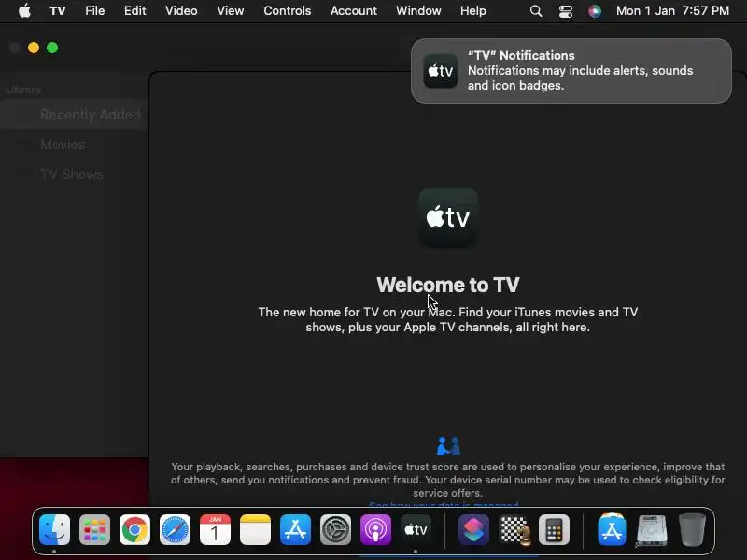This screenshot has width=747, height=560.
Task: Open the Account menu
Action: (354, 10)
